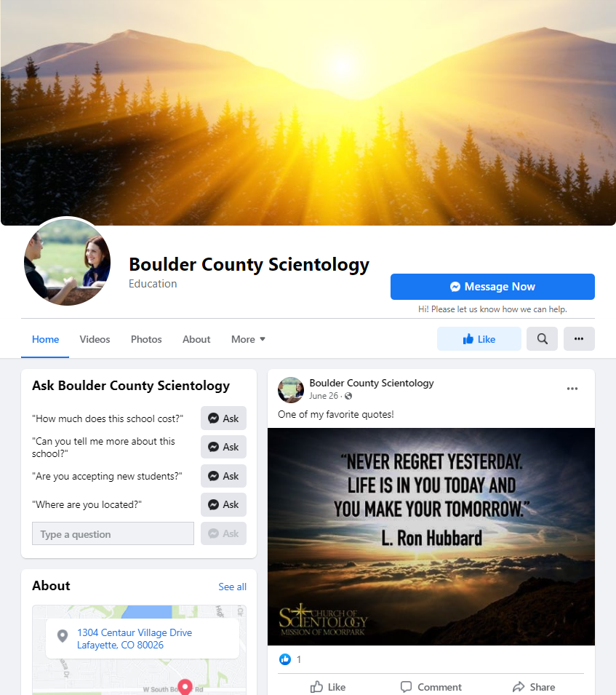Click the globe public privacy icon
The width and height of the screenshot is (616, 695).
point(348,396)
